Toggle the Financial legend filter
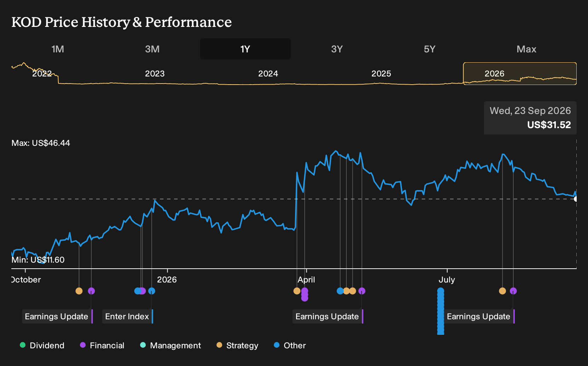 point(102,345)
